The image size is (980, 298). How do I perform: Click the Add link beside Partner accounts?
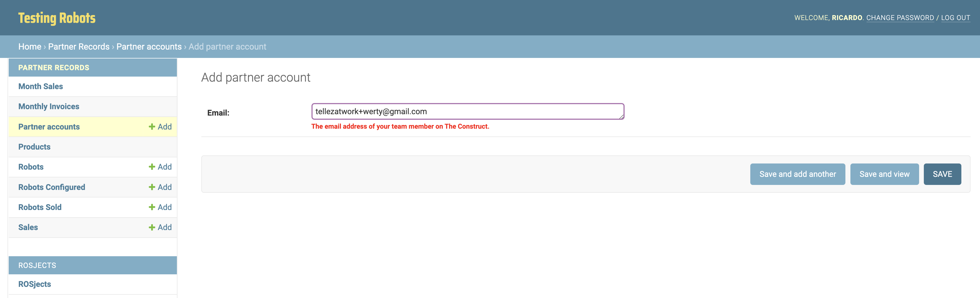pyautogui.click(x=160, y=126)
